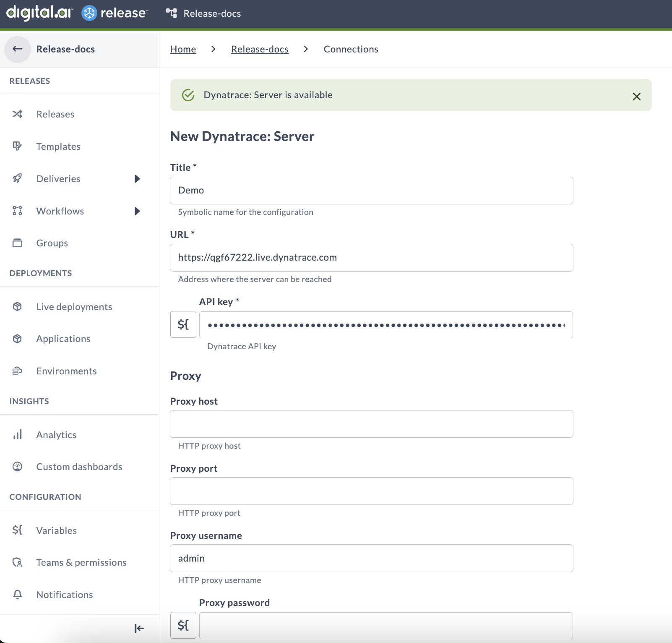Click the Workflows icon in sidebar
This screenshot has height=643, width=672.
[x=17, y=211]
